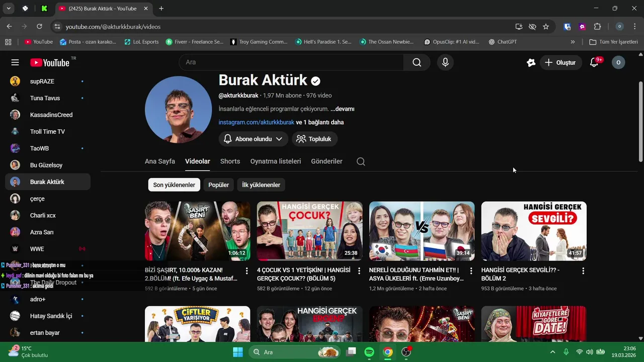Click the browser address bar URL
This screenshot has height=362, width=644.
tap(113, 27)
